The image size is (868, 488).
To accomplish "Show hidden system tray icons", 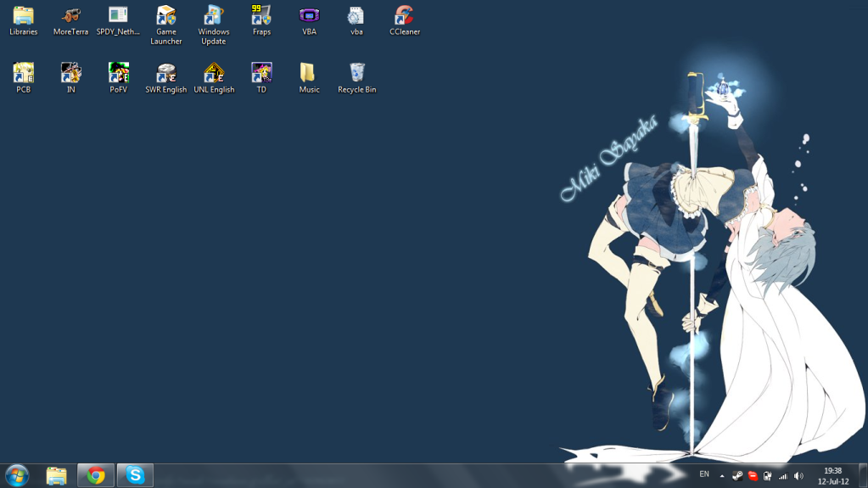I will (722, 476).
